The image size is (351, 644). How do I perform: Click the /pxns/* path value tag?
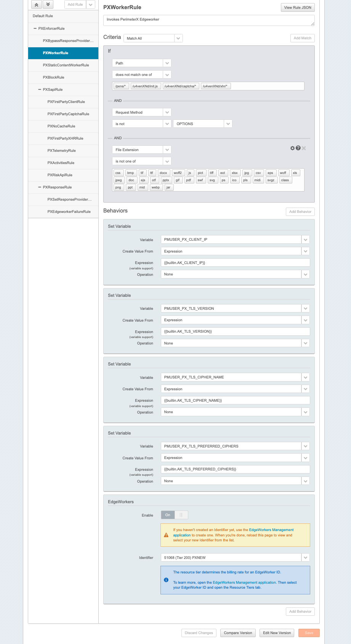(x=121, y=86)
